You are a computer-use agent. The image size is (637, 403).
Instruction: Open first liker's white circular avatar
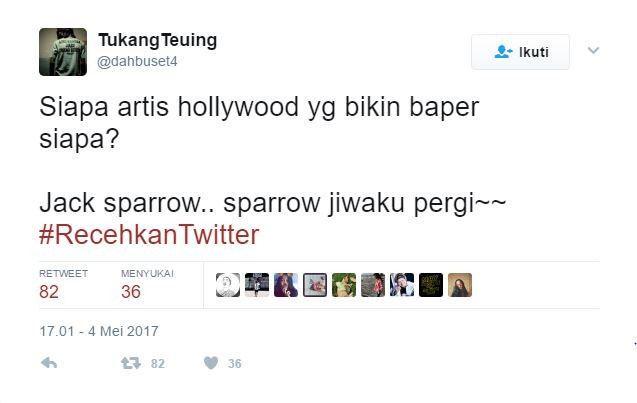point(228,285)
